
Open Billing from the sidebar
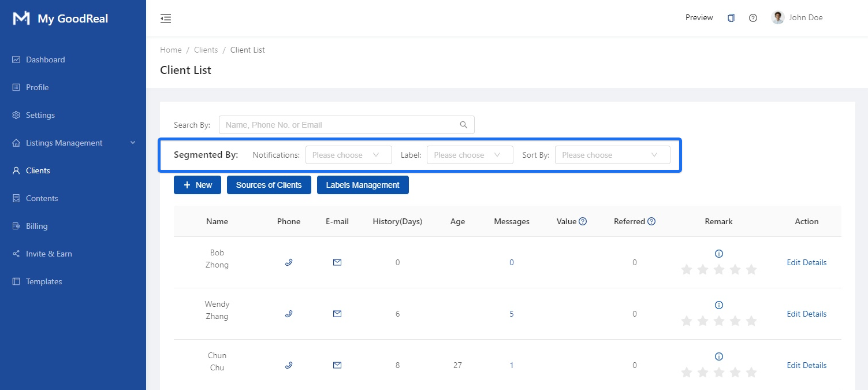click(36, 226)
